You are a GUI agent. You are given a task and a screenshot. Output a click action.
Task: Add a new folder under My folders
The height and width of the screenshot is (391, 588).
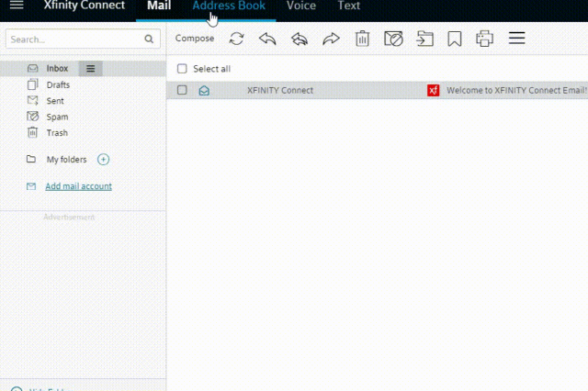click(x=103, y=160)
